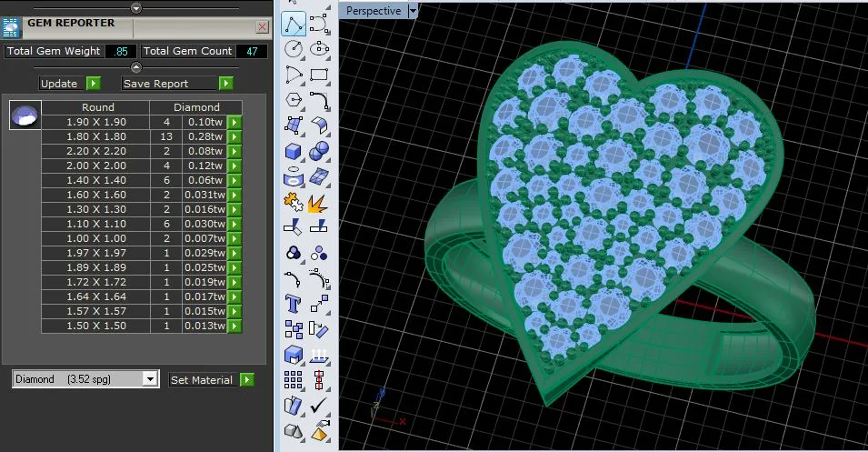Click the Round column header
The image size is (868, 452).
pyautogui.click(x=95, y=107)
